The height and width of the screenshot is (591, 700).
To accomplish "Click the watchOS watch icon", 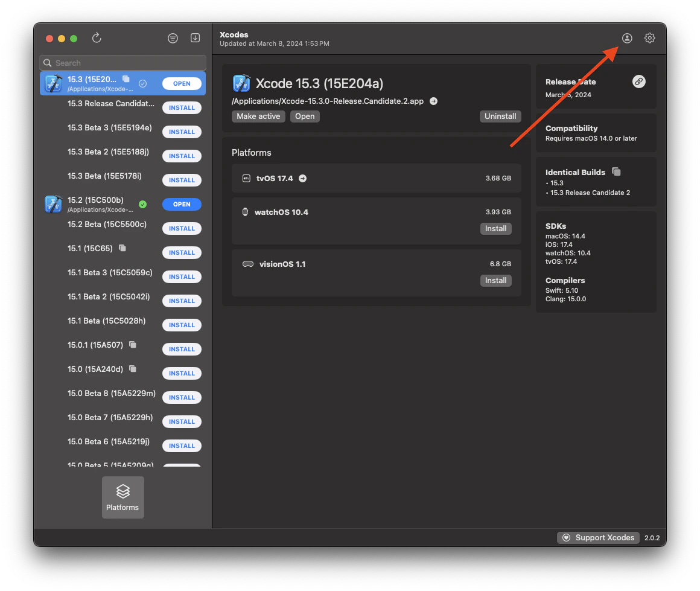I will click(245, 212).
